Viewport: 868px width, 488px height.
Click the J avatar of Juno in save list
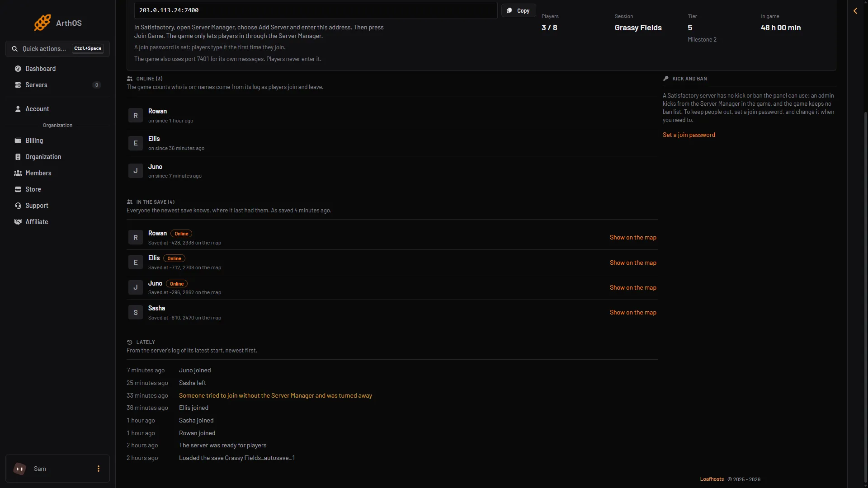point(136,287)
